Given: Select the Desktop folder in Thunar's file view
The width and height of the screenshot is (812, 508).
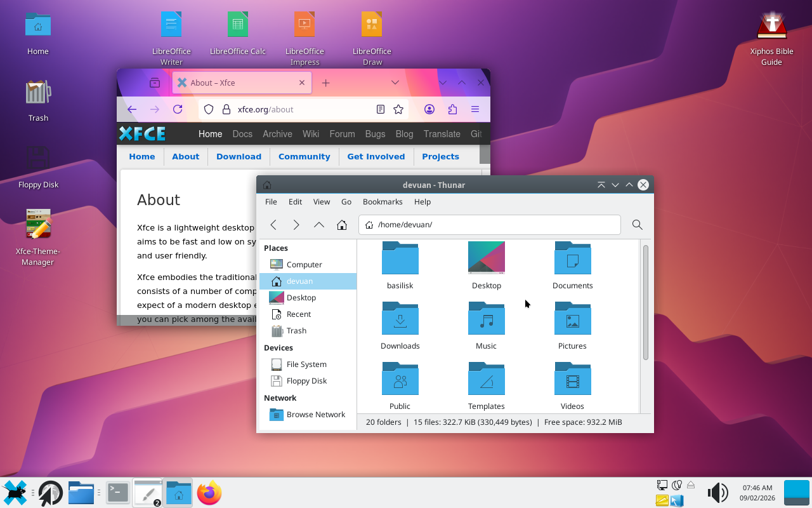Looking at the screenshot, I should point(487,265).
